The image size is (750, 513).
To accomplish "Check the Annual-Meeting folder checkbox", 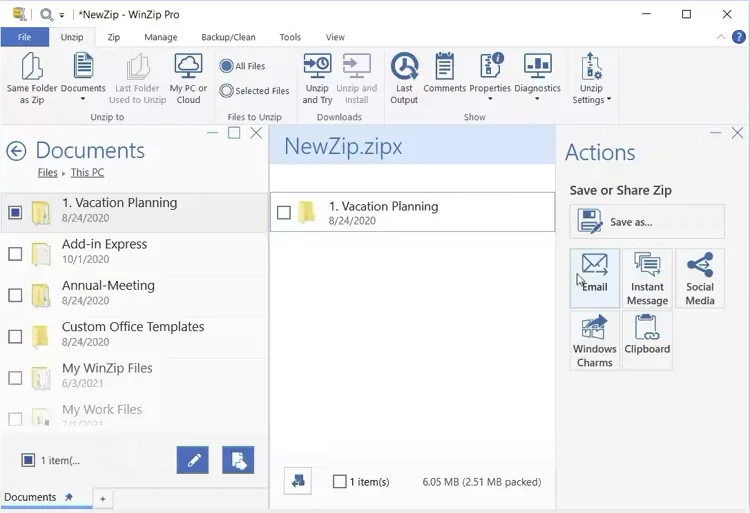I will pyautogui.click(x=15, y=295).
